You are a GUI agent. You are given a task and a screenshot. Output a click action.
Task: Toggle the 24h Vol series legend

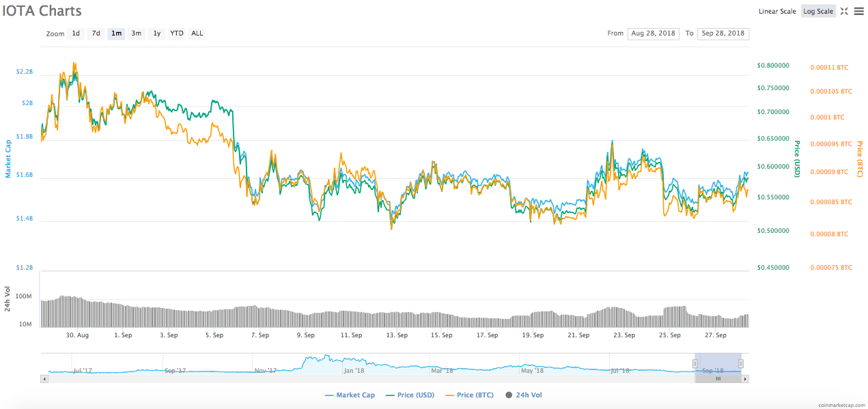point(524,395)
